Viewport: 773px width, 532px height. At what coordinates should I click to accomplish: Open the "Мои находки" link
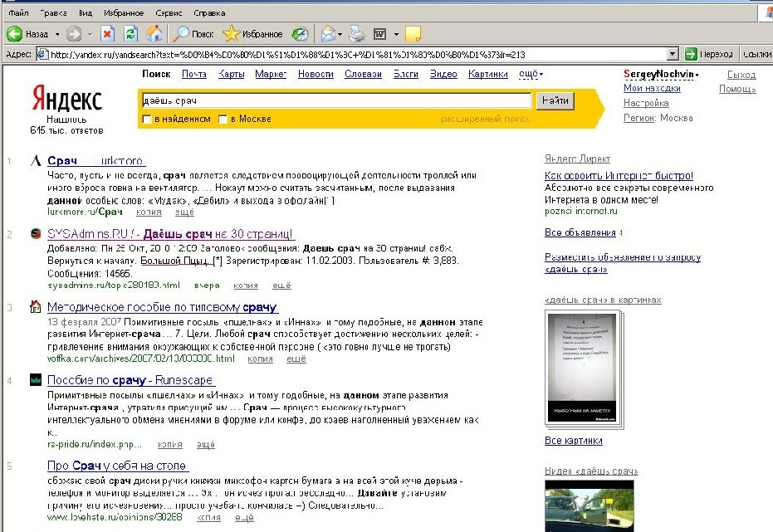(652, 88)
